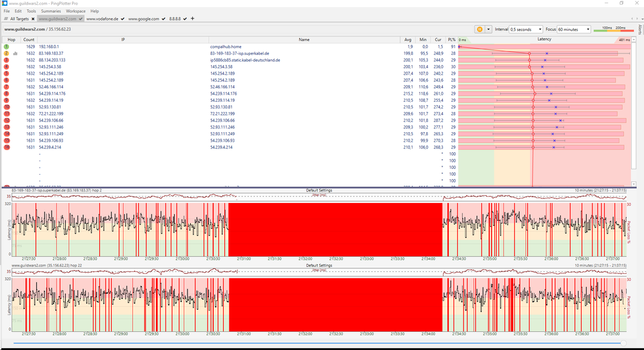Expand the arrow next to pause button
Screen dimensions: 644x350
488,29
